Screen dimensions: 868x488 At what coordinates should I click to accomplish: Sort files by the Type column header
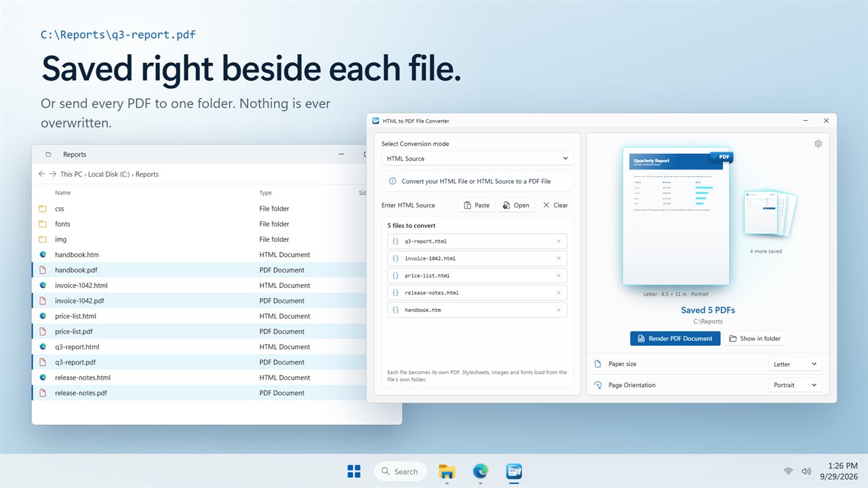click(x=266, y=193)
